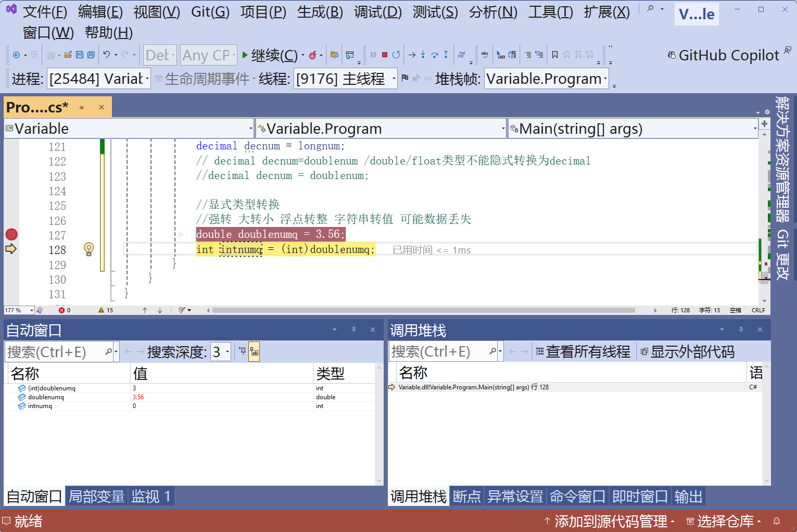
Task: Undo the last edit
Action: (107, 55)
